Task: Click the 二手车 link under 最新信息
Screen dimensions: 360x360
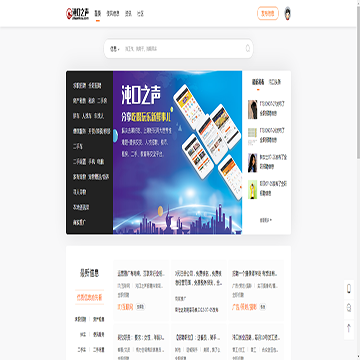Action: tap(81, 350)
